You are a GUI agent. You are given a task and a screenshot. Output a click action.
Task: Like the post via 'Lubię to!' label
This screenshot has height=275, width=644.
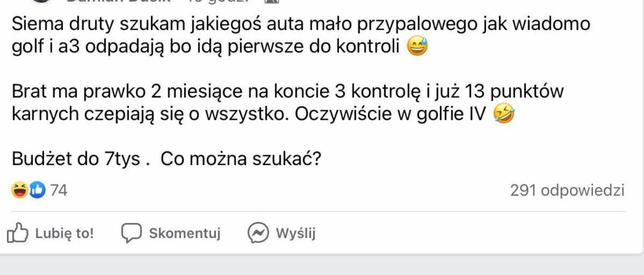[x=65, y=233]
